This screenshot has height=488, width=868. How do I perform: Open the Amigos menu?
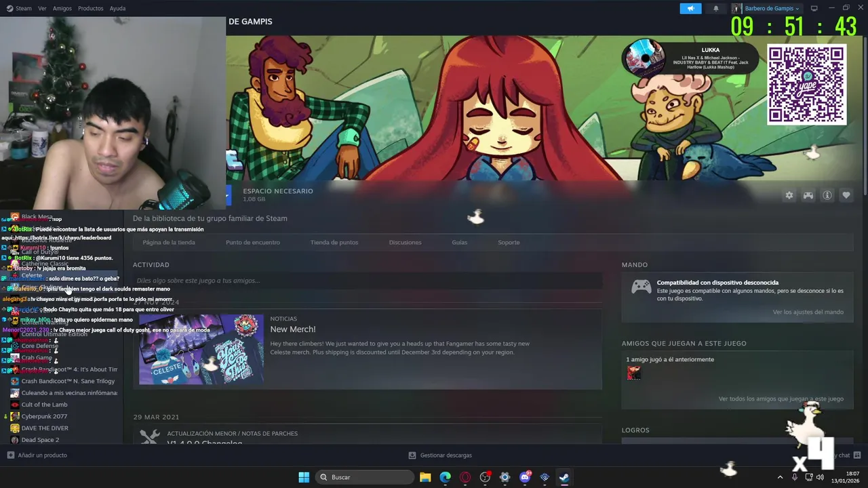point(62,8)
